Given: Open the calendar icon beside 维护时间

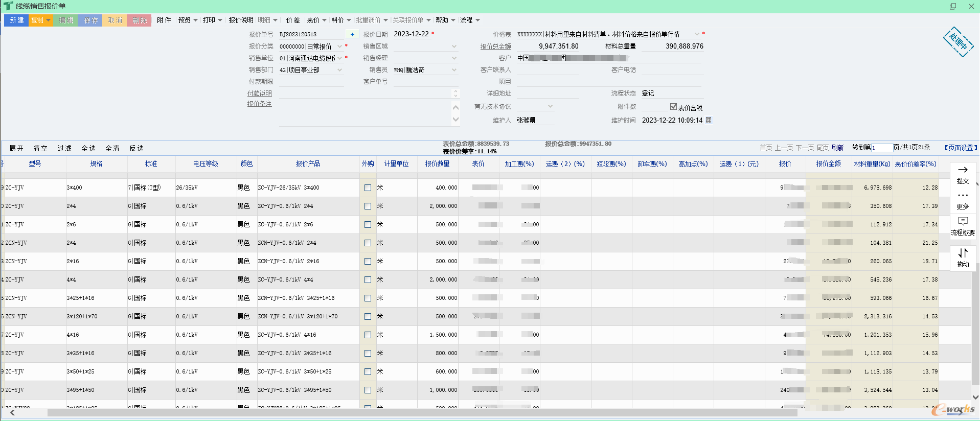Looking at the screenshot, I should click(709, 120).
